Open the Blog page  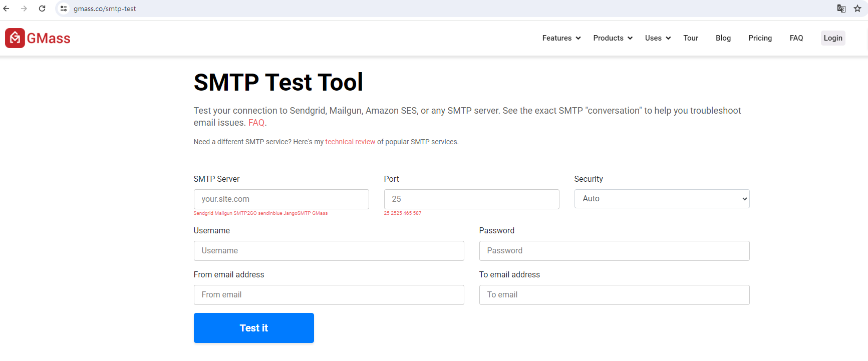click(x=723, y=38)
